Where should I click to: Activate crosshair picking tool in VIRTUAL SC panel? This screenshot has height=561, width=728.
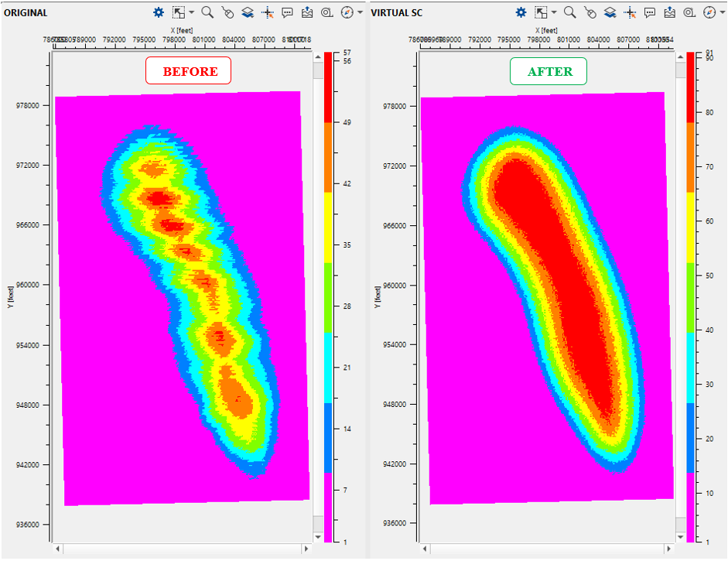coord(630,12)
